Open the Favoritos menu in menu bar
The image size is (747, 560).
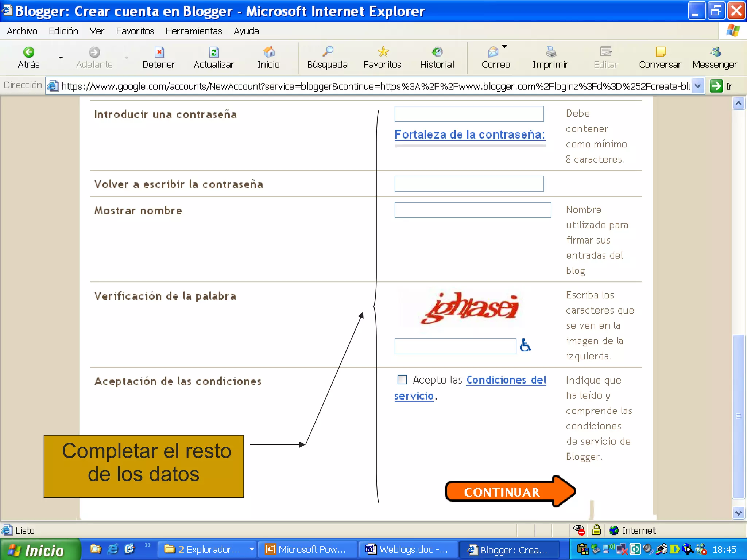coord(135,31)
